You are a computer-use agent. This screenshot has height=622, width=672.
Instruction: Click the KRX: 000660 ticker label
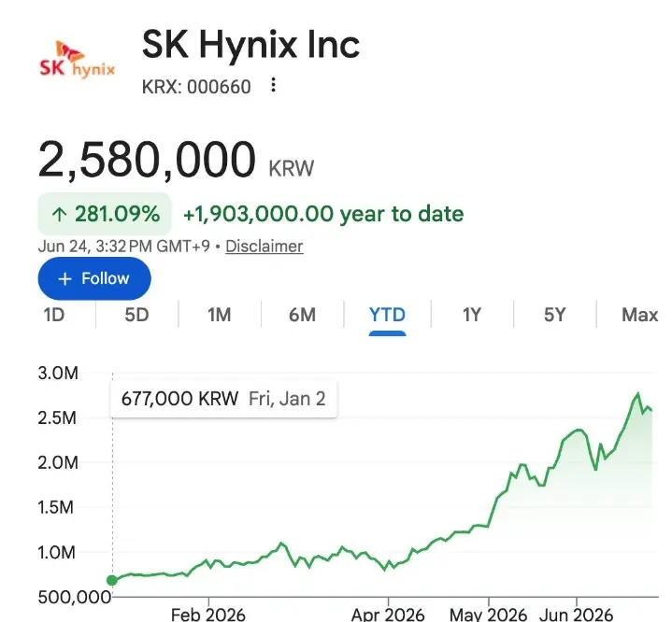[196, 87]
